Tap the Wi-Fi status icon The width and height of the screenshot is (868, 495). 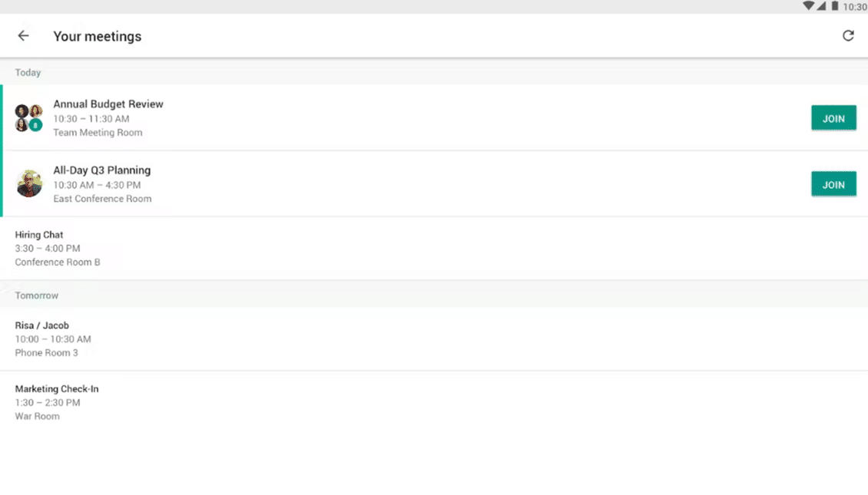click(x=808, y=6)
